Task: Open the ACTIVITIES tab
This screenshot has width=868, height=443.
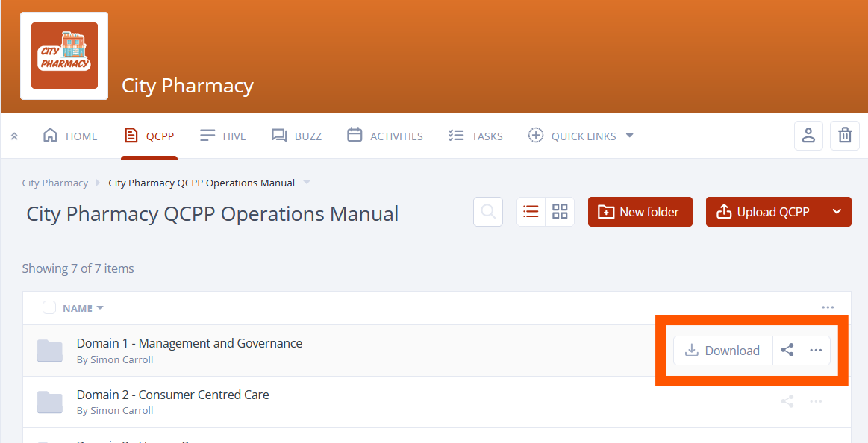Action: pyautogui.click(x=384, y=136)
